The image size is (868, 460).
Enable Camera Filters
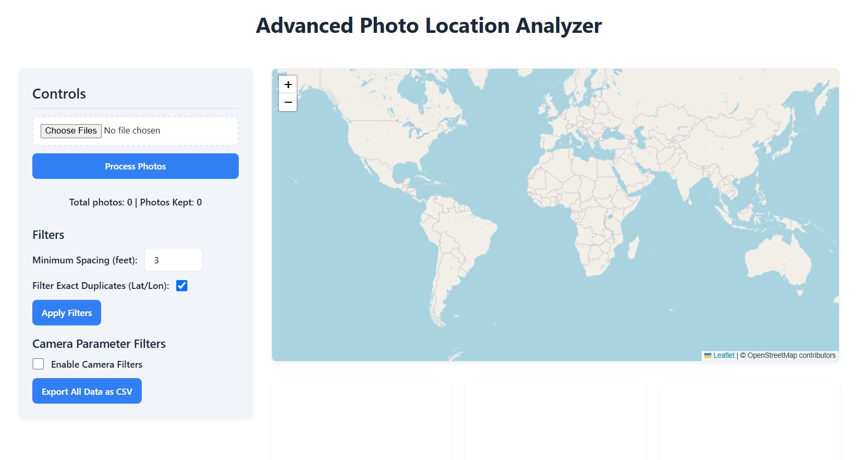[38, 364]
